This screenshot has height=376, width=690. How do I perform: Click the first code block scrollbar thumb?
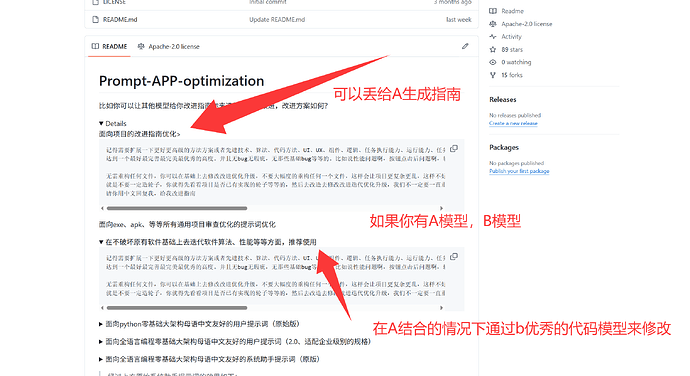coord(177,208)
